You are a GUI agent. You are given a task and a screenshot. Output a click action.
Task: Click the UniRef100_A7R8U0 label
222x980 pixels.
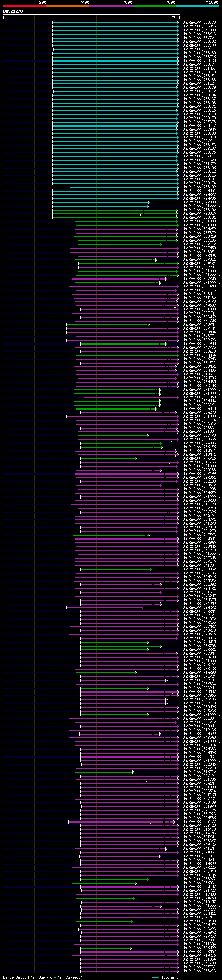coord(199,202)
